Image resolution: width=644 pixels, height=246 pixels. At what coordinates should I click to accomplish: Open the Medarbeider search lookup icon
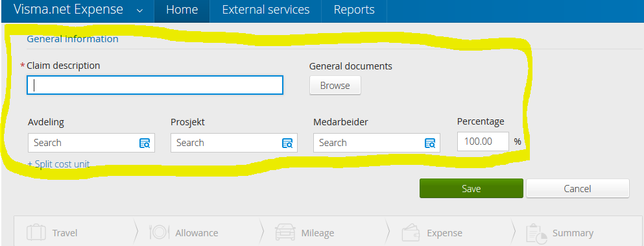[429, 143]
